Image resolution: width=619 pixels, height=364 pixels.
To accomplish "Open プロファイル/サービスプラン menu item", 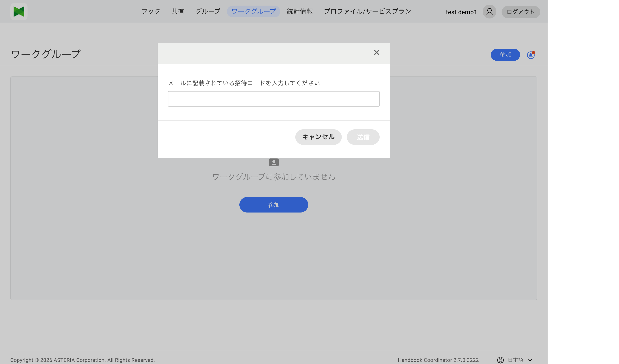I will point(368,11).
